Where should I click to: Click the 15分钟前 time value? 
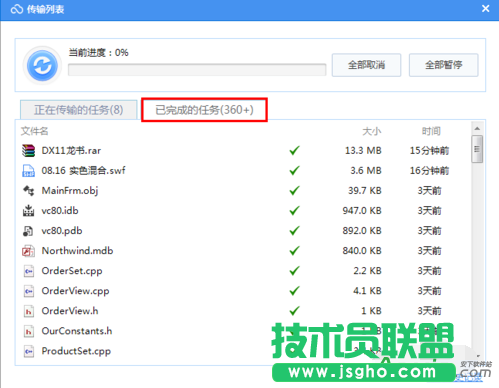[x=429, y=151]
